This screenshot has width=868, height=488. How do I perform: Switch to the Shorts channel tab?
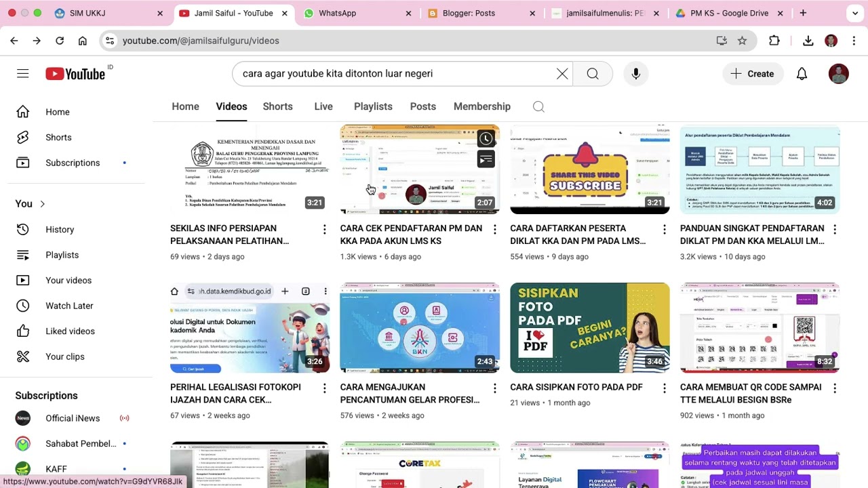tap(277, 106)
